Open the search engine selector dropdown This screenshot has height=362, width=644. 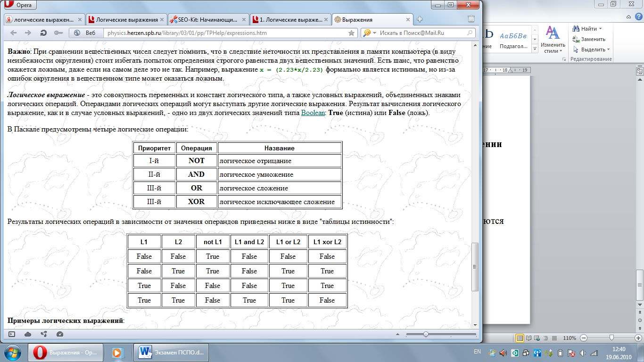(370, 33)
